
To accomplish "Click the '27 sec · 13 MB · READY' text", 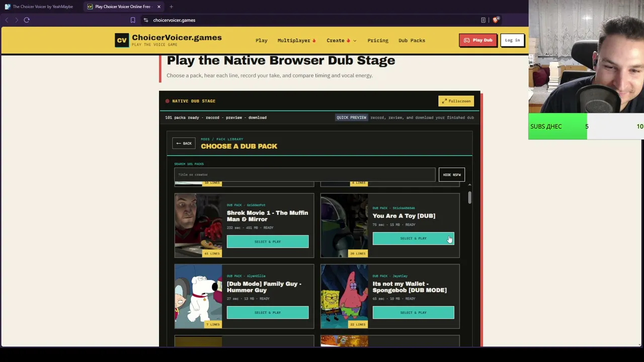I will point(248,299).
